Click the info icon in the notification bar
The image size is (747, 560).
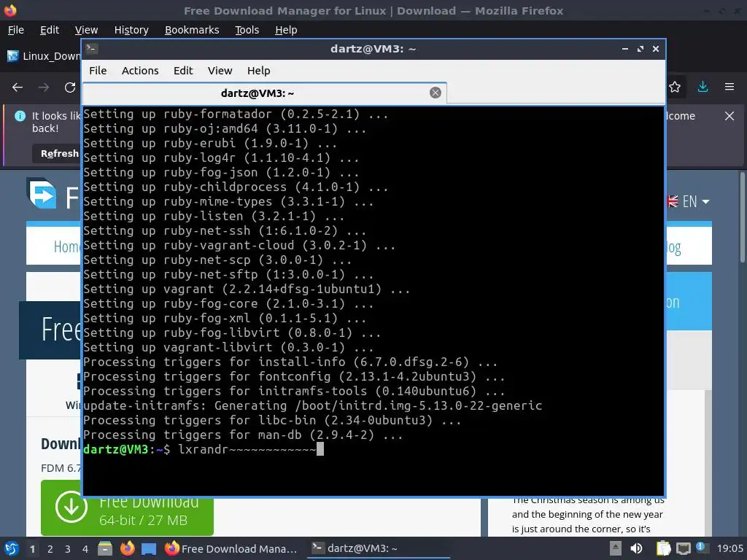[20, 116]
